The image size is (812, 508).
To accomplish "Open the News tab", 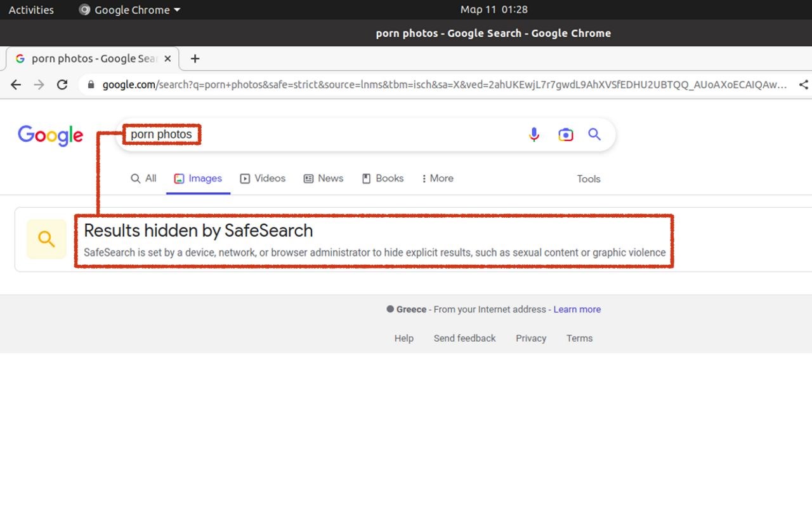I will tap(324, 178).
